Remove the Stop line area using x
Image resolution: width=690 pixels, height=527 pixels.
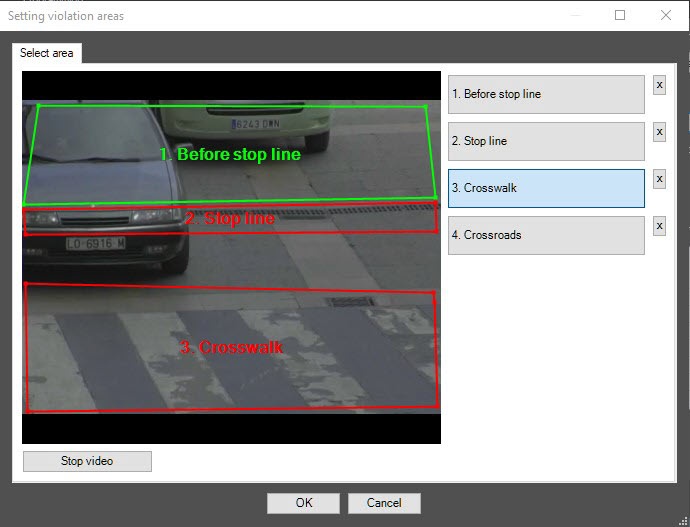click(659, 132)
